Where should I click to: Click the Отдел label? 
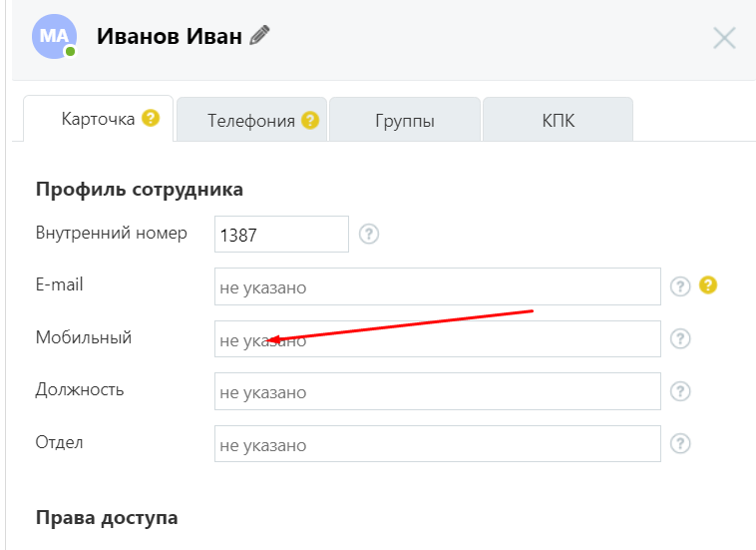click(x=59, y=442)
